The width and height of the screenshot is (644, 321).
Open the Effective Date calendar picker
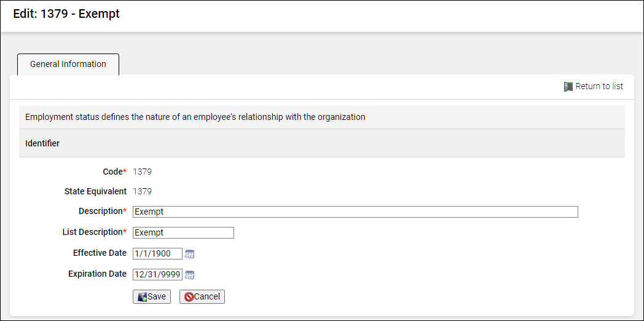click(x=189, y=254)
